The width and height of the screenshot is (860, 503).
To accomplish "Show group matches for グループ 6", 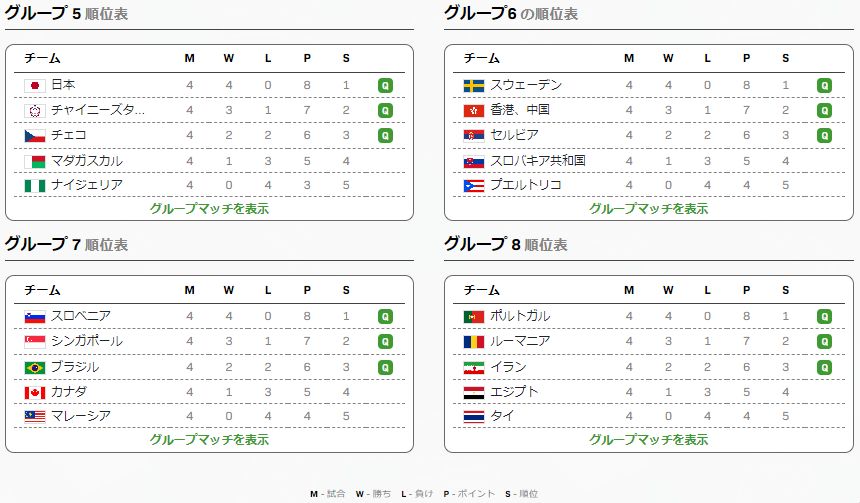I will point(648,209).
